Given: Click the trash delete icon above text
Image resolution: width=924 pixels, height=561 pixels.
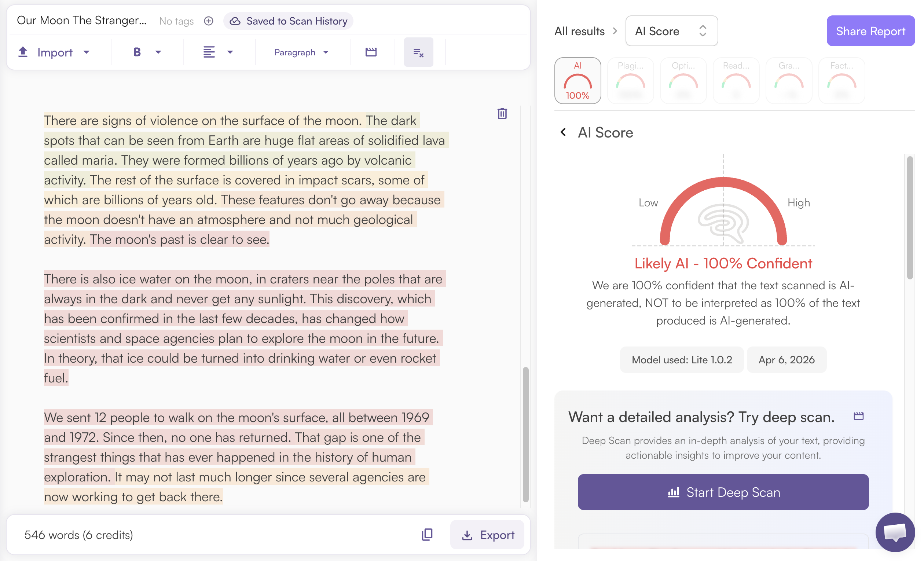Looking at the screenshot, I should click(502, 114).
